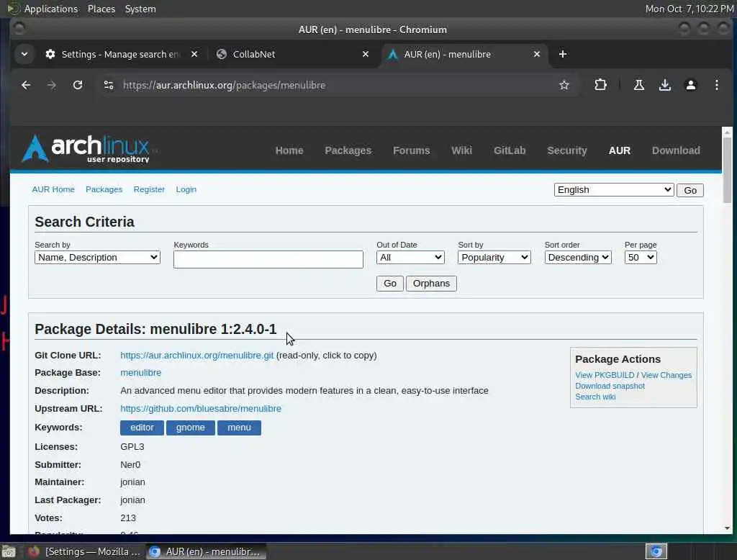Open the Sort by Popularity dropdown

(x=494, y=258)
